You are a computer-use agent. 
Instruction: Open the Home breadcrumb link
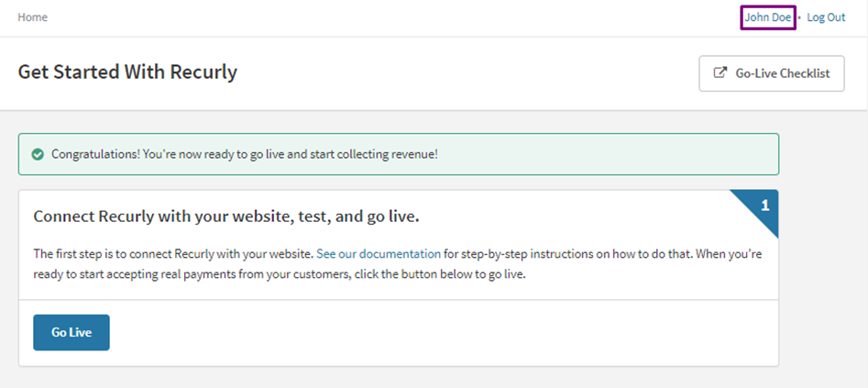33,17
